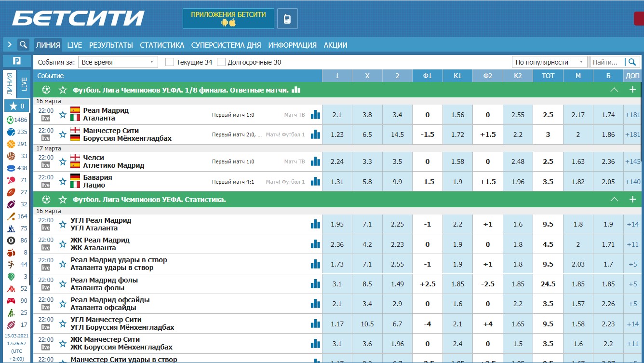Open the Все время period dropdown

point(118,62)
